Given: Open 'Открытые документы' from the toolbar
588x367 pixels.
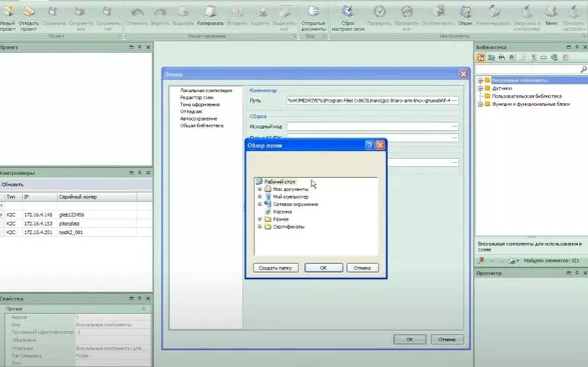Looking at the screenshot, I should pos(314,12).
